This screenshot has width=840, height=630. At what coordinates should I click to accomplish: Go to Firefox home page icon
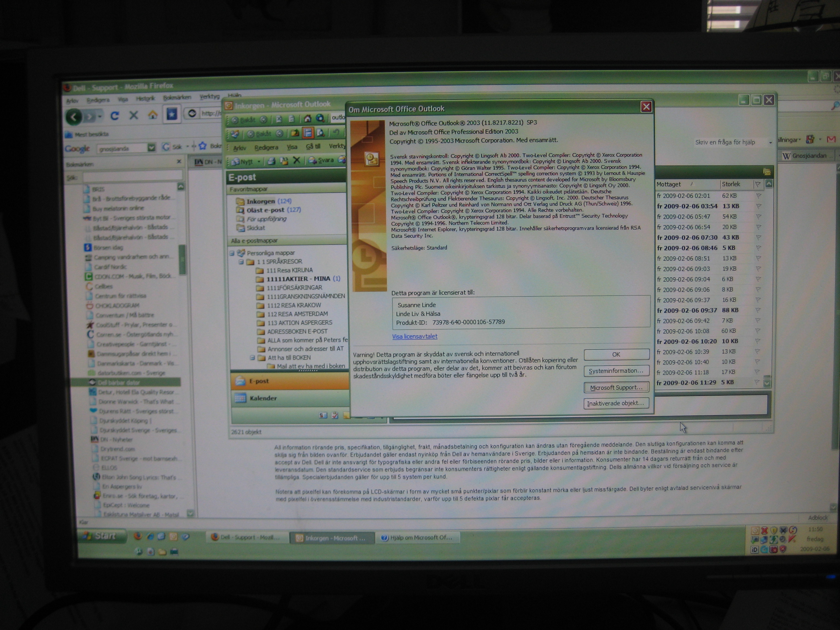(153, 115)
